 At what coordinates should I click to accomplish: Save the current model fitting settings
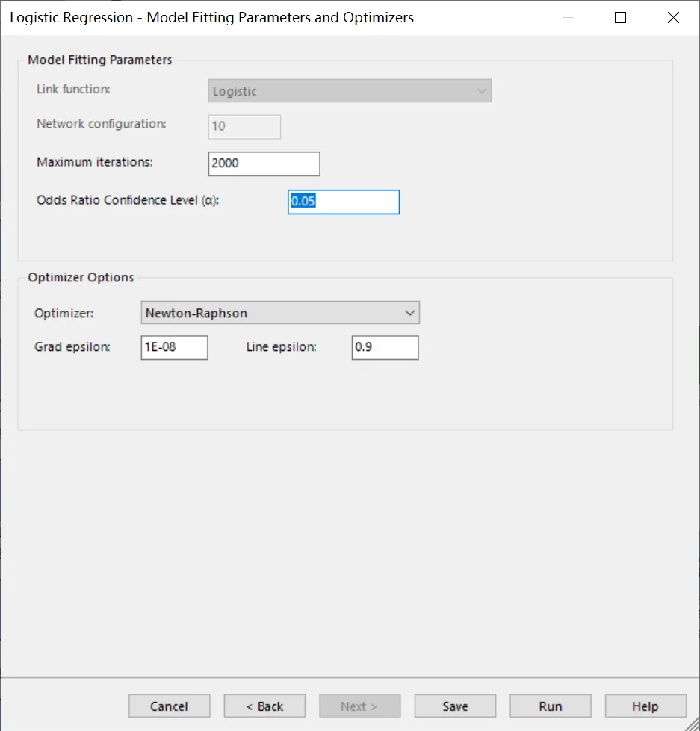(455, 706)
